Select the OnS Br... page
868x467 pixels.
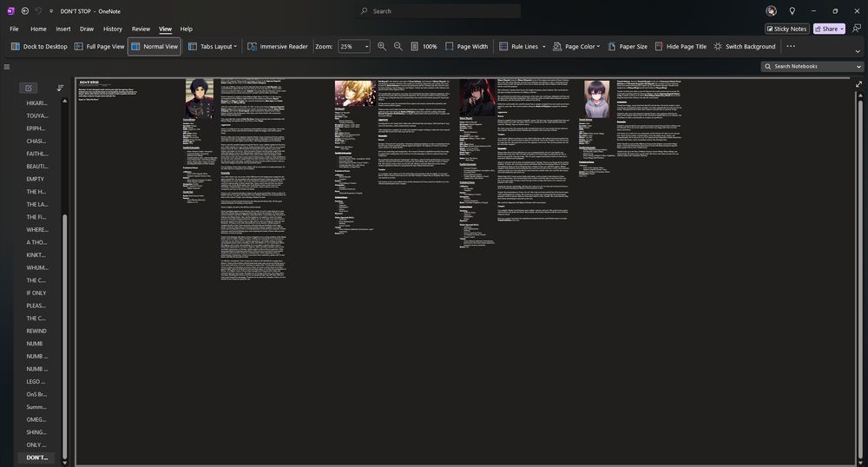point(37,394)
